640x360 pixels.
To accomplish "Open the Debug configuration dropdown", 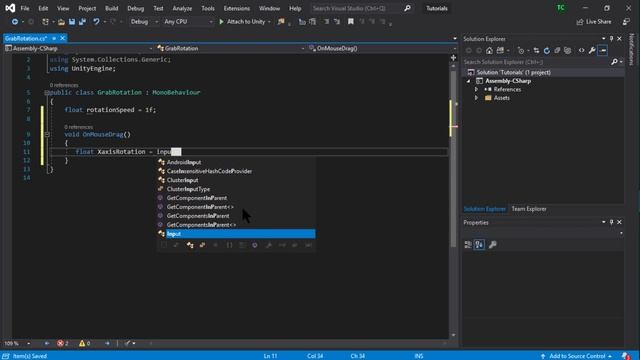I will point(144,22).
